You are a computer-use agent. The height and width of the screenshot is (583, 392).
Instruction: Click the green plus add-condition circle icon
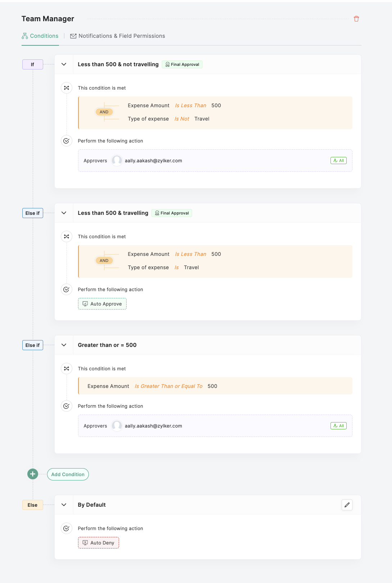tap(33, 474)
